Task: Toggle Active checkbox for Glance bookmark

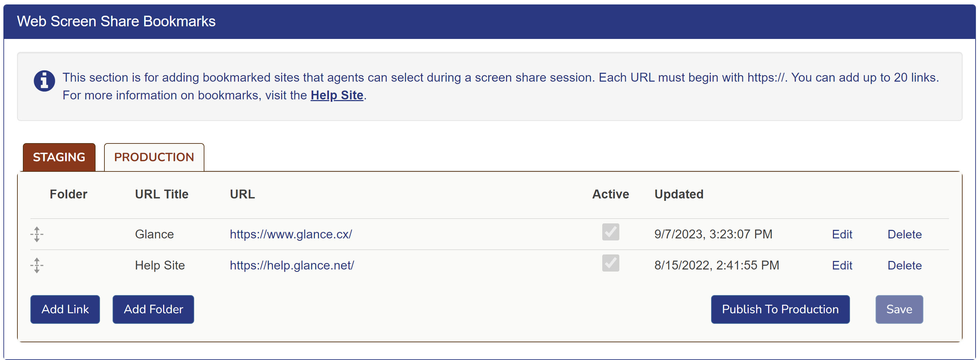Action: (x=610, y=232)
